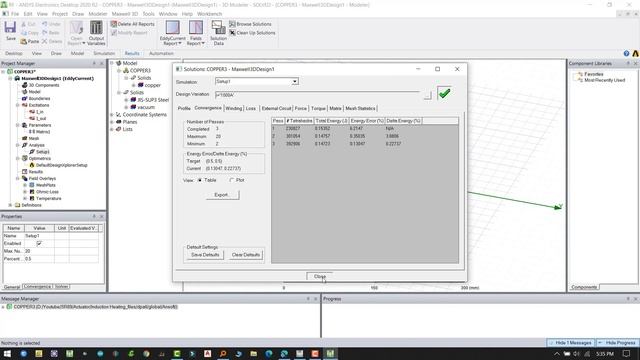Select the Table view radio button

pos(200,180)
